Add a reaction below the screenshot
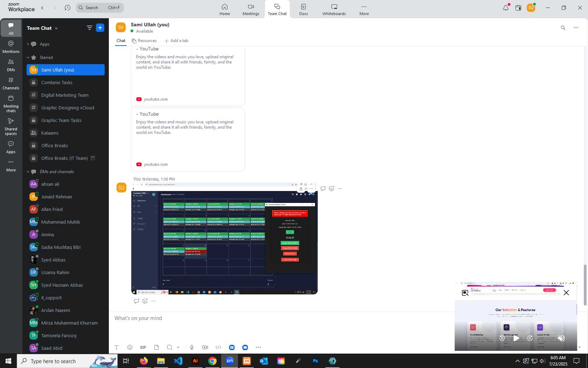Screen dimensions: 588x368 tap(145, 301)
